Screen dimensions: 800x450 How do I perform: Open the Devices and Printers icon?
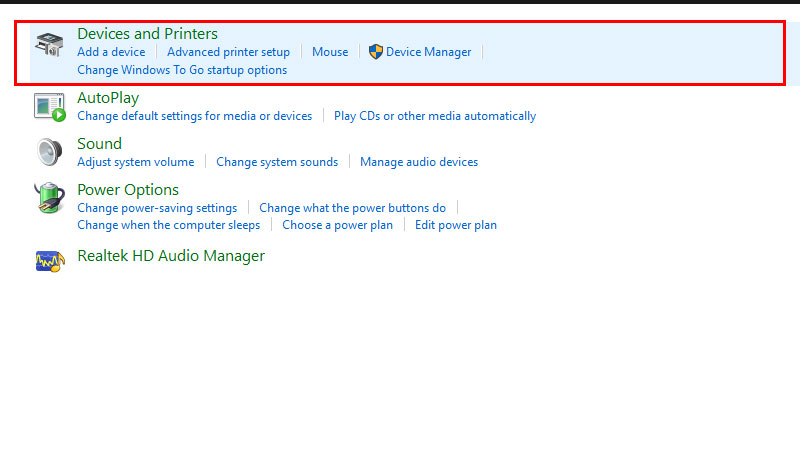(x=49, y=44)
